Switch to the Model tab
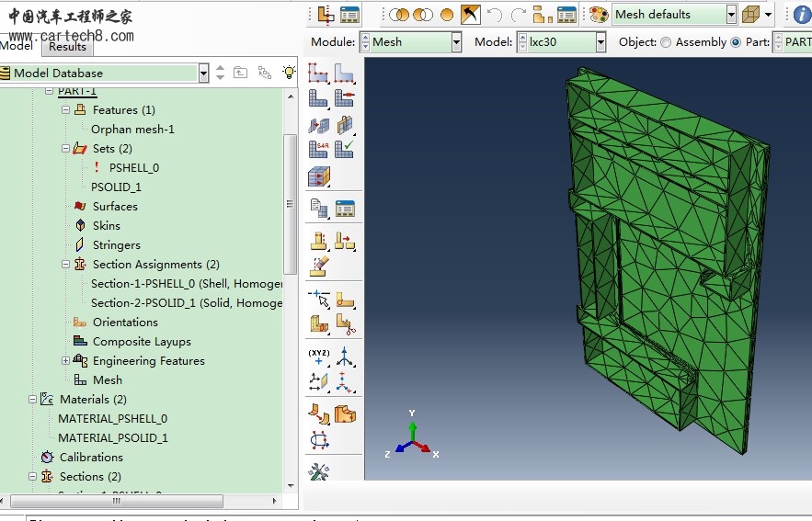Viewport: 812px width, 521px height. [x=17, y=46]
